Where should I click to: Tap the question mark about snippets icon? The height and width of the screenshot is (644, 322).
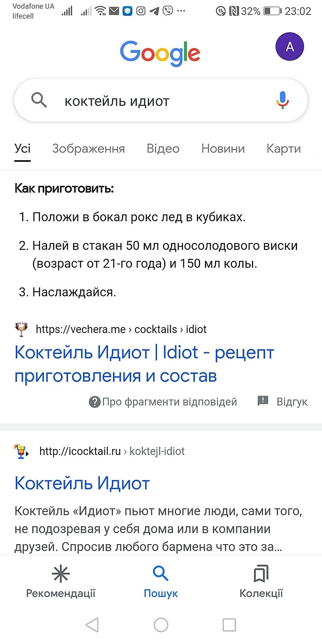tap(94, 402)
